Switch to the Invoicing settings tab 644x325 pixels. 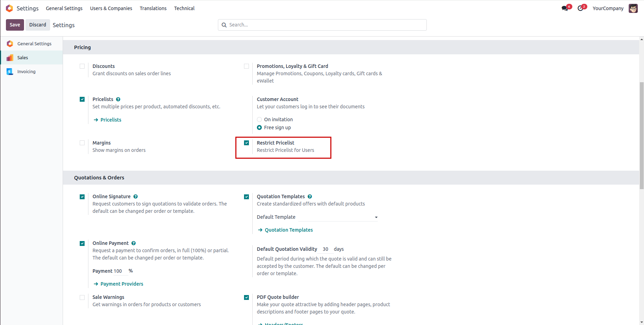click(x=26, y=71)
